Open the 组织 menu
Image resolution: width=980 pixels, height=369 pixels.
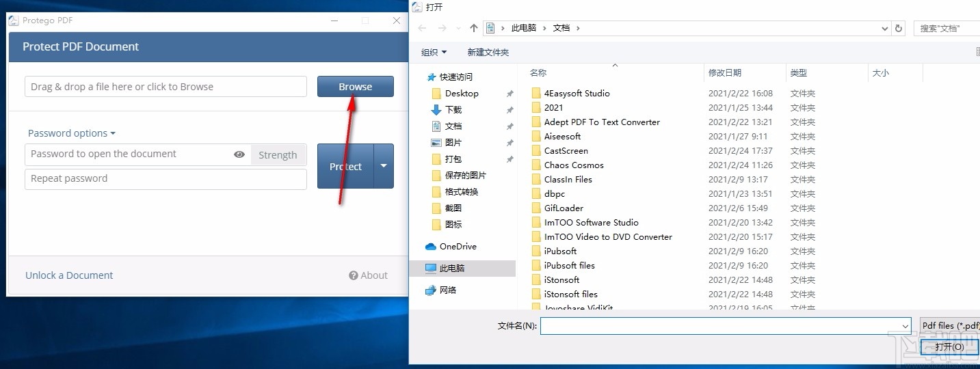pos(434,52)
